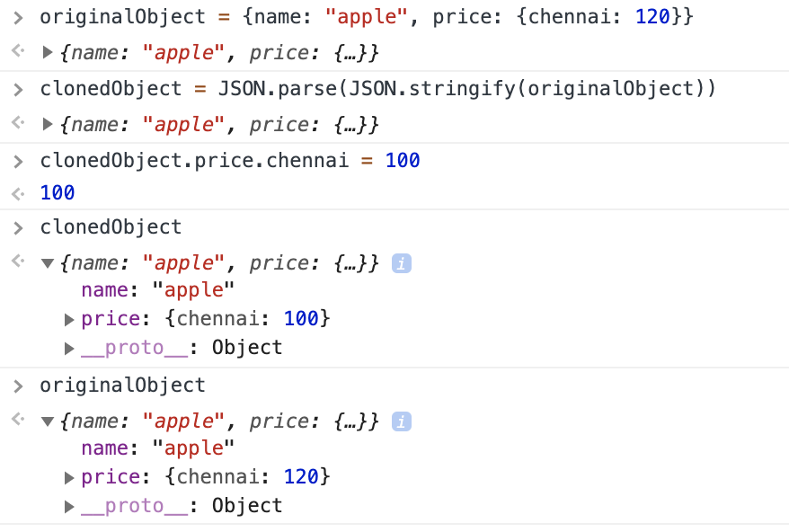Viewport: 789px width, 532px height.
Task: Expand the first originalObject result preview
Action: (x=48, y=52)
